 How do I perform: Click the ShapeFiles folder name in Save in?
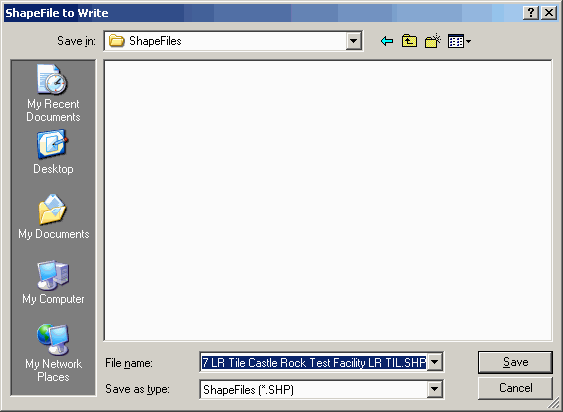click(155, 41)
